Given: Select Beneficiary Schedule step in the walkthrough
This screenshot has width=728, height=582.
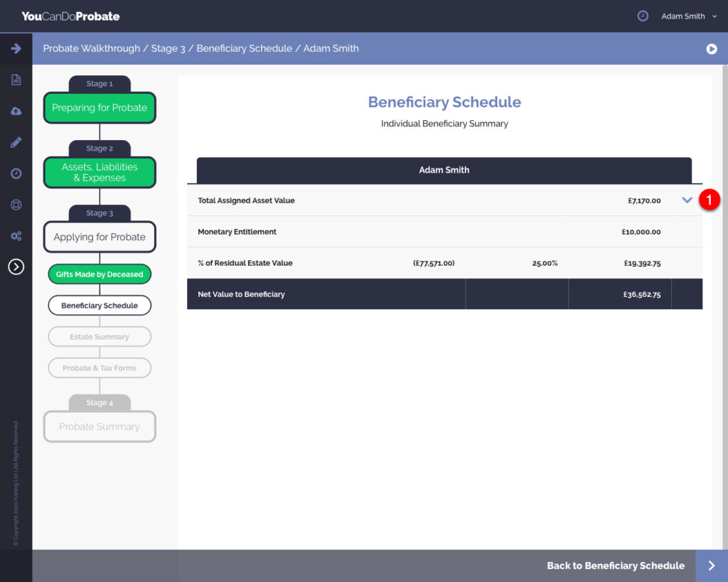Looking at the screenshot, I should tap(100, 306).
